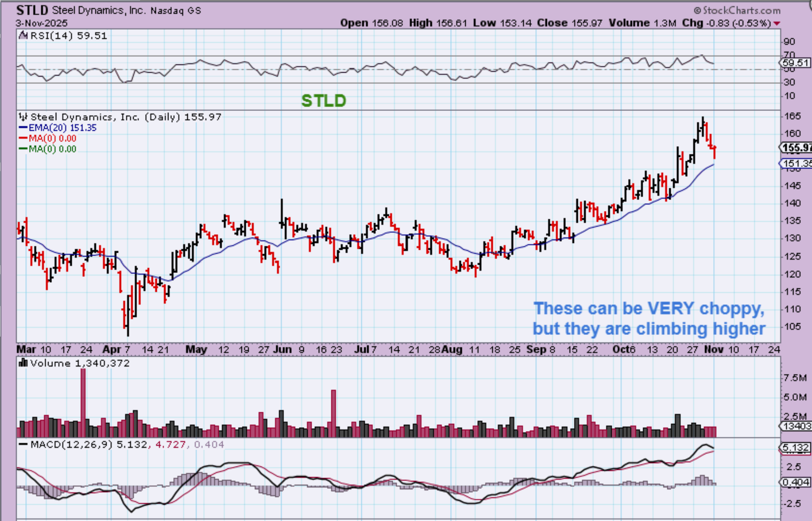Image resolution: width=812 pixels, height=521 pixels.
Task: Click the Nov label on date axis
Action: pyautogui.click(x=714, y=349)
